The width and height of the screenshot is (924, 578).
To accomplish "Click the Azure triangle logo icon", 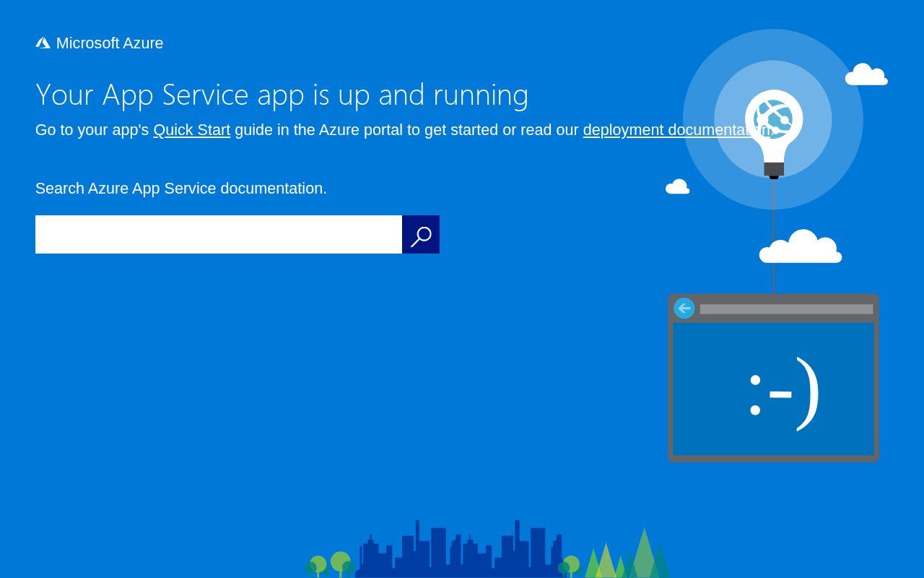I will click(x=43, y=43).
